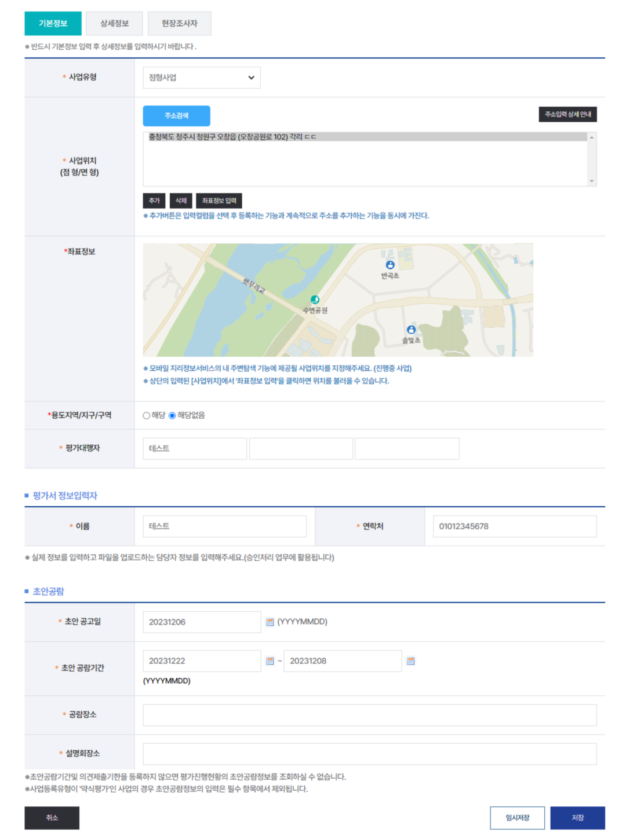Open calendar icon for 공람기간 start date

(270, 661)
